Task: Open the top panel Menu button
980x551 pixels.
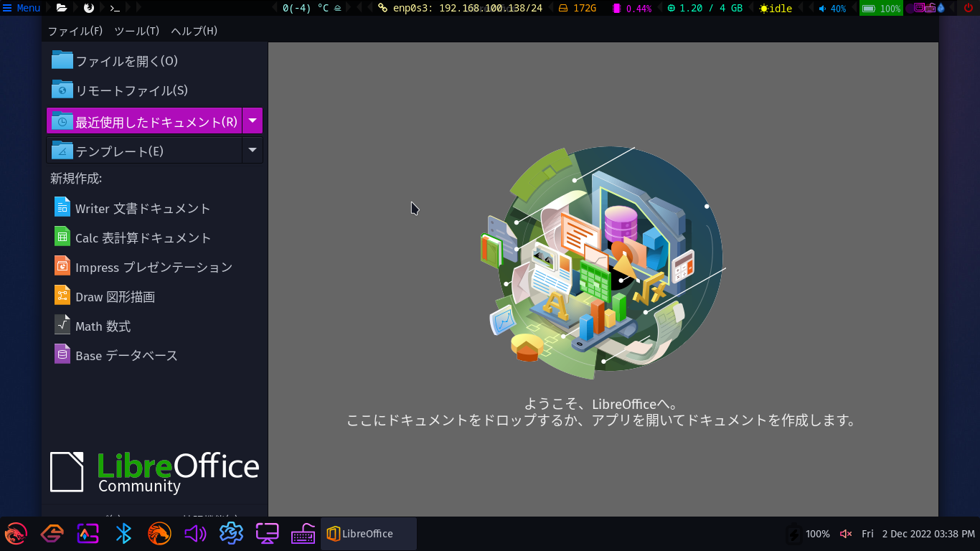Action: 22,8
